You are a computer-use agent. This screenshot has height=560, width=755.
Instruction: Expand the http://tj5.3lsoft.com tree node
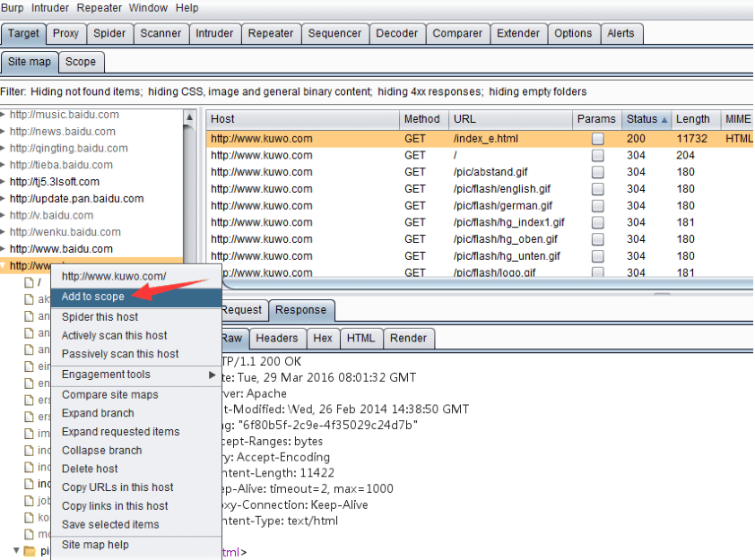point(3,181)
